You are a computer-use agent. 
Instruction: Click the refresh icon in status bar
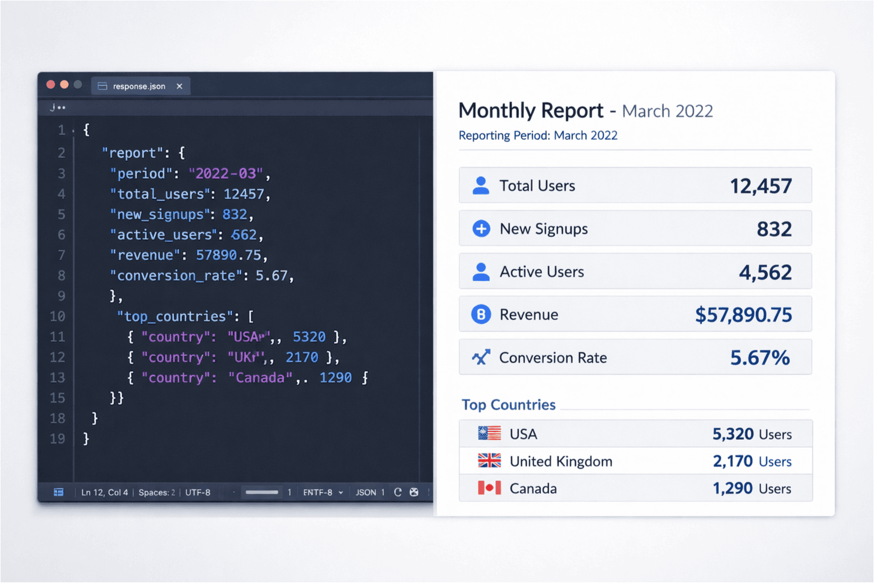tap(398, 493)
